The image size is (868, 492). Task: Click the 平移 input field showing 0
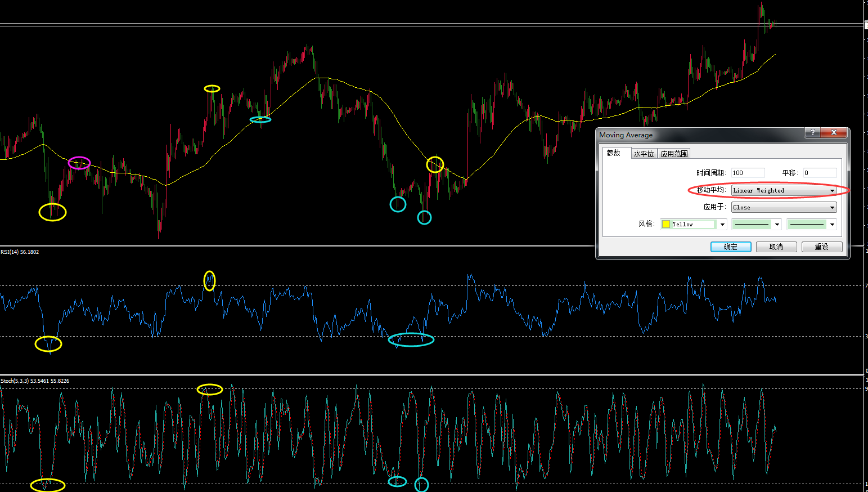(820, 173)
